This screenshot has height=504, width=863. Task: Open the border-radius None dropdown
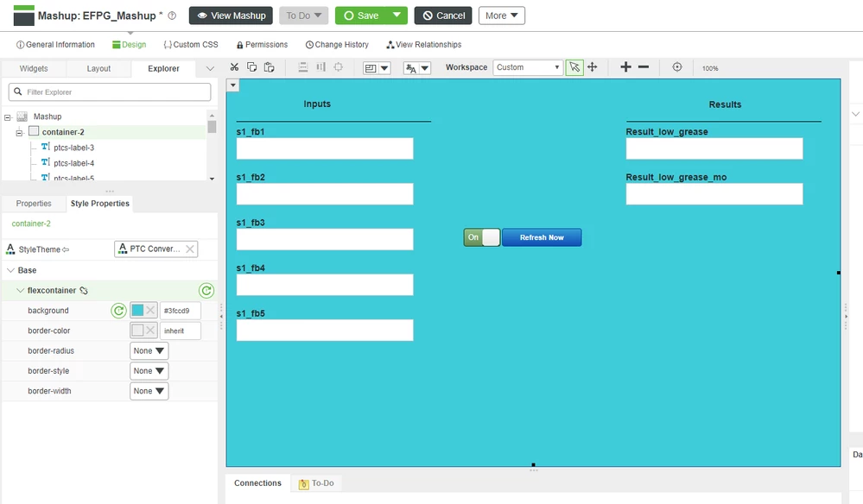point(149,350)
